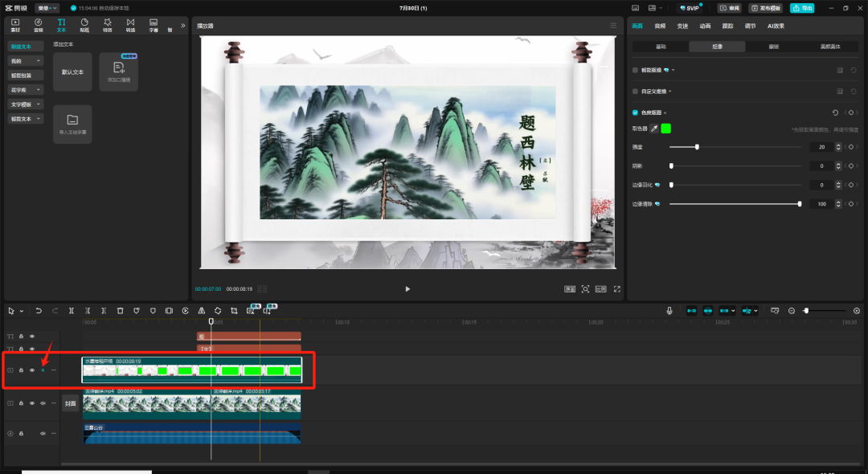Open the 转场 transitions panel

[130, 24]
